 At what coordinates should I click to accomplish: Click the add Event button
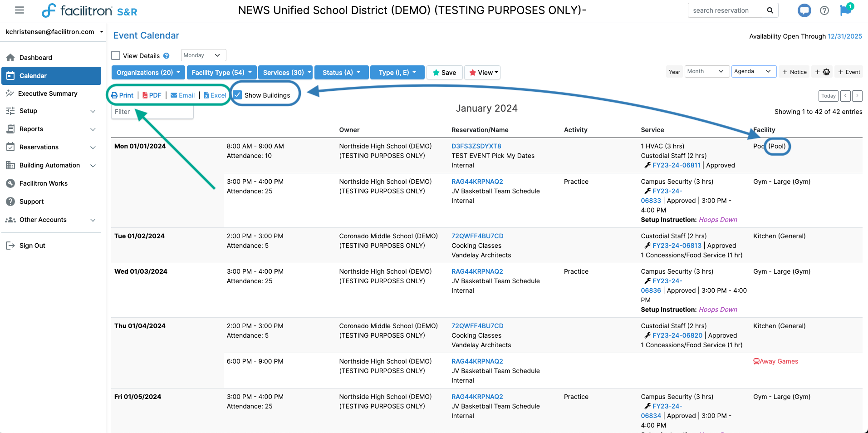coord(849,72)
